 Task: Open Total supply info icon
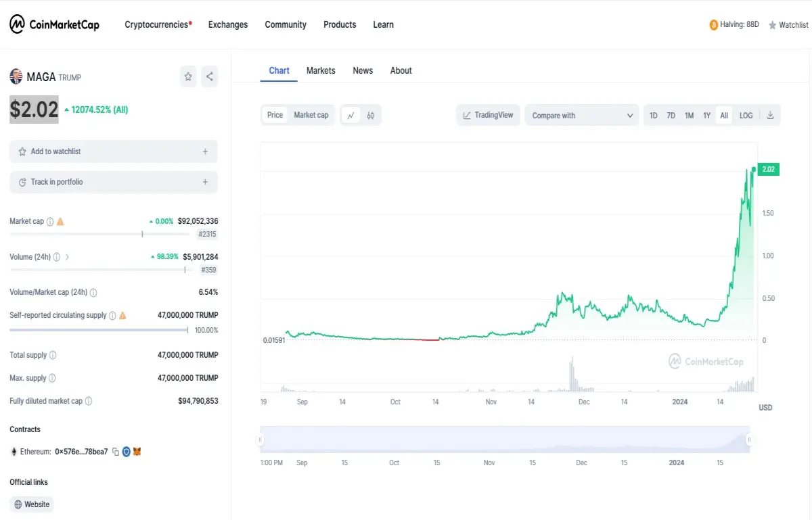53,355
